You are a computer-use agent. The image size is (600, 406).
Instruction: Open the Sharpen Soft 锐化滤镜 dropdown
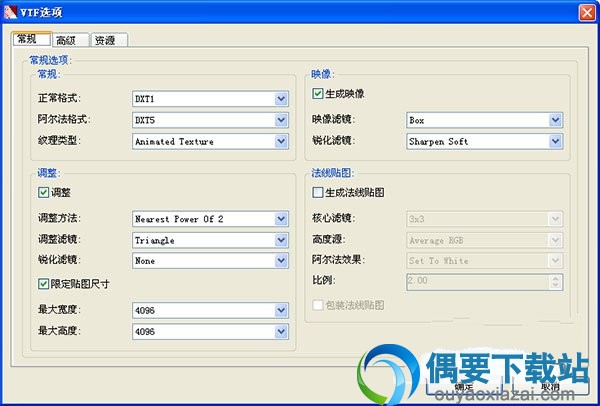[x=484, y=142]
